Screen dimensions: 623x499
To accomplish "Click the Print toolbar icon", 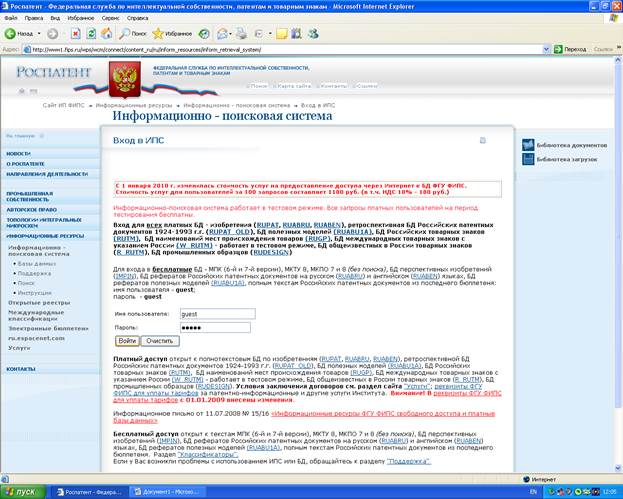I will click(x=241, y=34).
